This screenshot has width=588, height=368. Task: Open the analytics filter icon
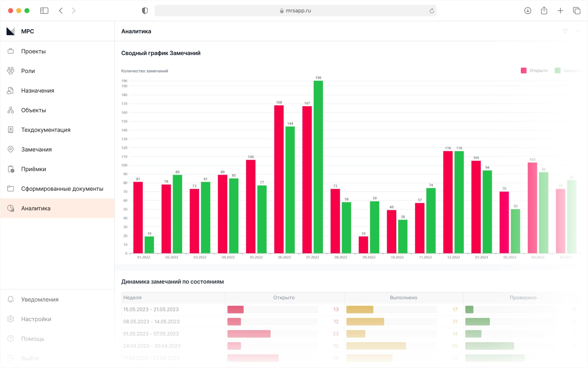tap(565, 31)
